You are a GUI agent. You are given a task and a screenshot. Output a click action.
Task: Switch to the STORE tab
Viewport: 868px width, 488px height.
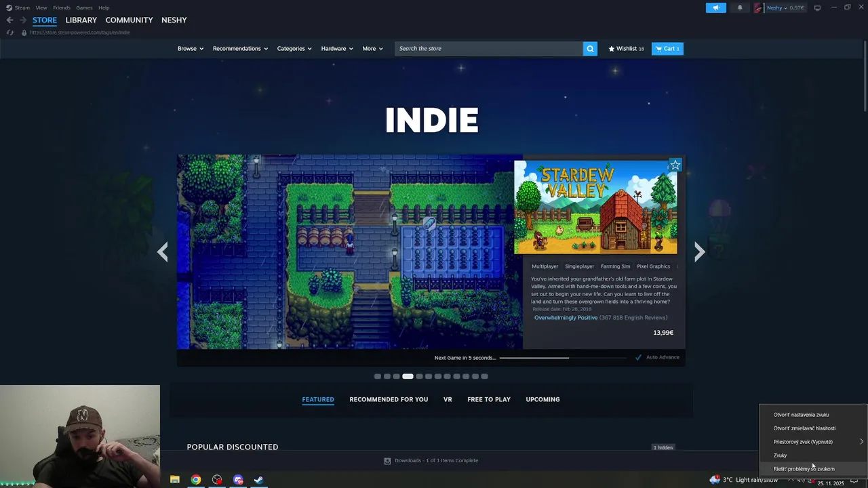pos(45,20)
